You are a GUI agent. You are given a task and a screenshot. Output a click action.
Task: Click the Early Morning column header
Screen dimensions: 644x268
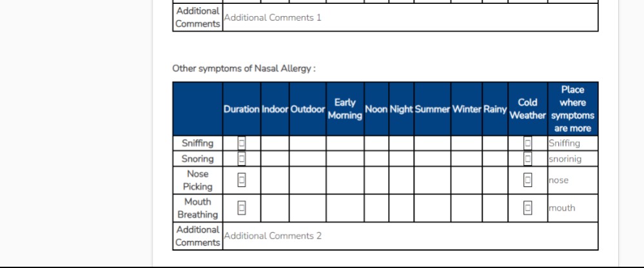[x=345, y=109]
